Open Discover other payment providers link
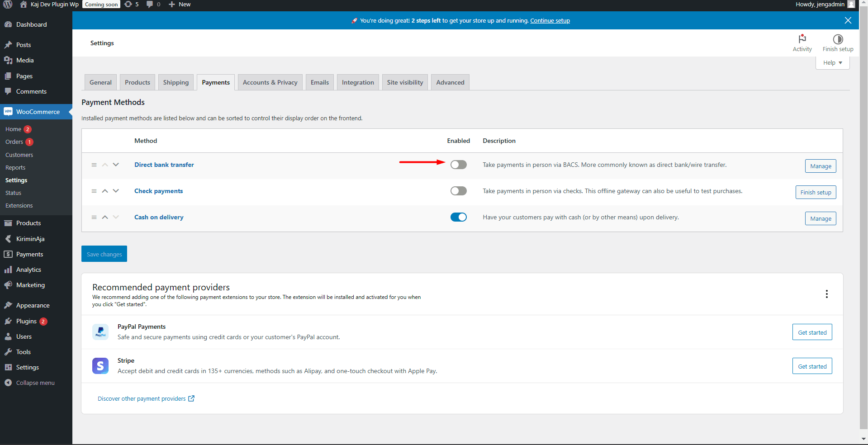Viewport: 868px width, 445px height. click(142, 398)
